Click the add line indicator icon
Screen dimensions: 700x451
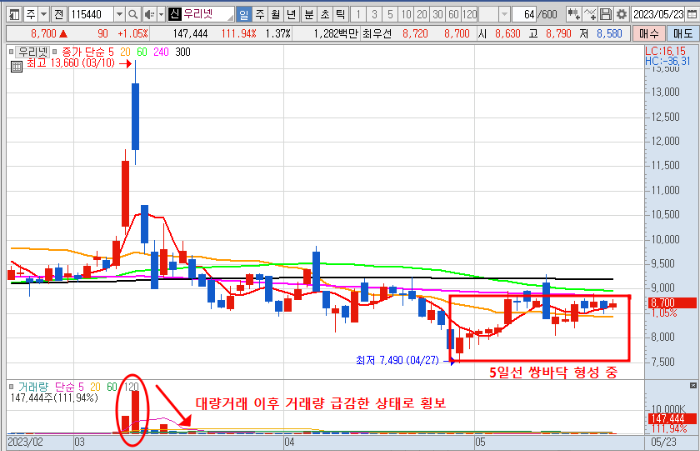click(x=590, y=15)
